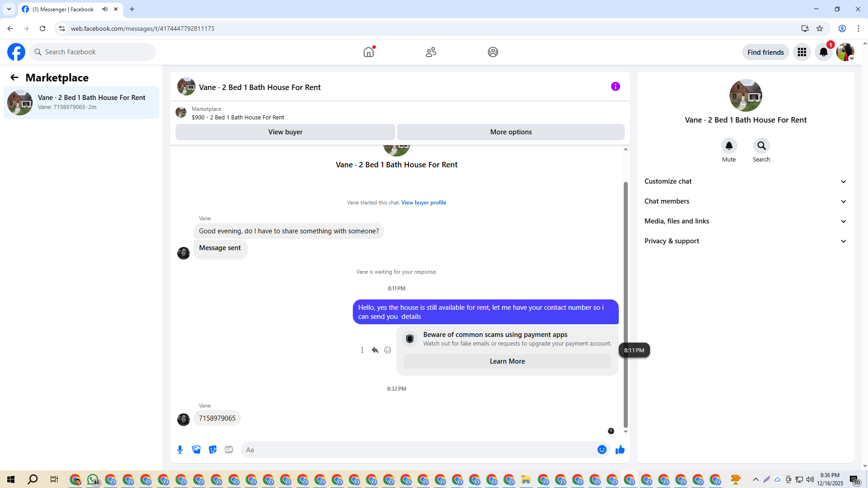The height and width of the screenshot is (488, 868).
Task: Choose a GIF with the GIF icon
Action: [x=229, y=450]
